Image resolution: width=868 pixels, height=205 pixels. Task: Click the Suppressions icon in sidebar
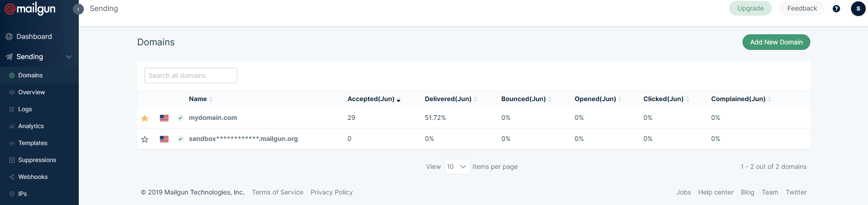click(12, 160)
